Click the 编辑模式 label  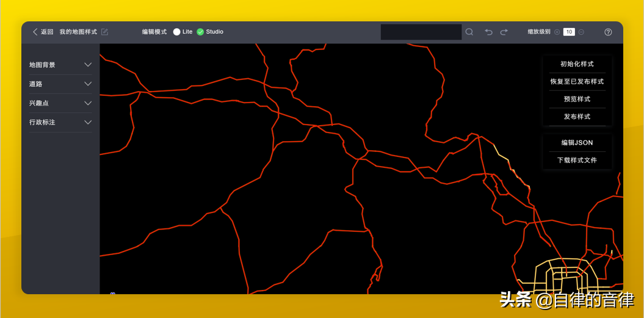click(x=154, y=32)
